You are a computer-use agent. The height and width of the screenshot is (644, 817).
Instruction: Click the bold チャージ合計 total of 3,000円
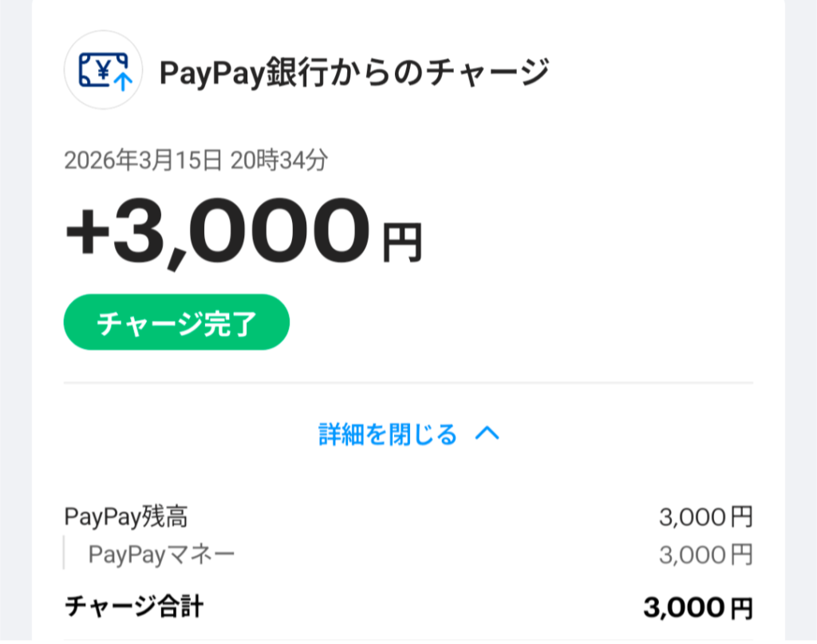click(x=697, y=608)
